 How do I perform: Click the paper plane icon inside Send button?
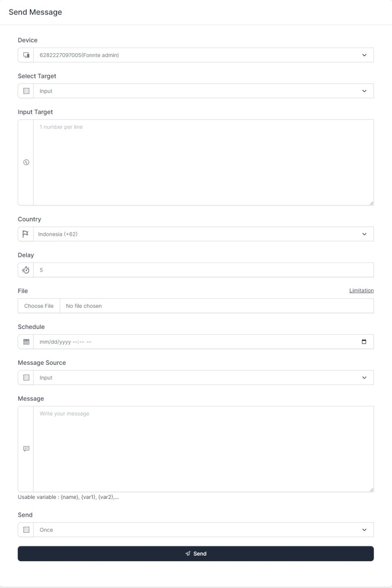188,553
